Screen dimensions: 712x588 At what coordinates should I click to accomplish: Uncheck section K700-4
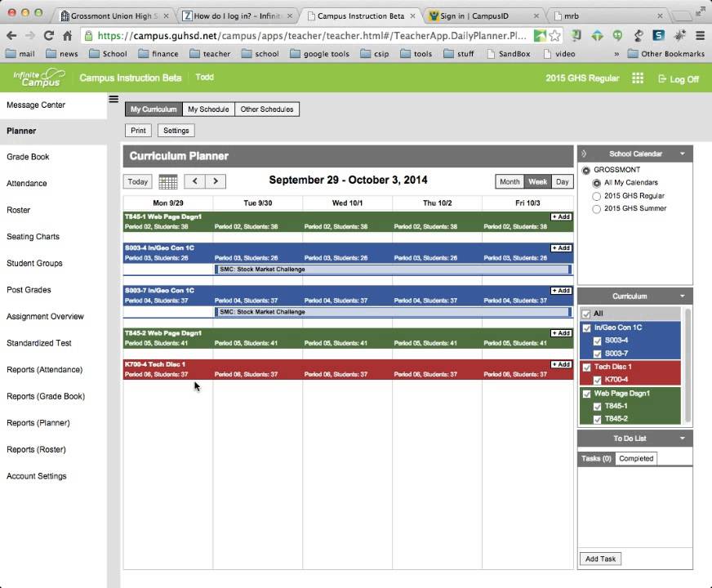coord(598,380)
